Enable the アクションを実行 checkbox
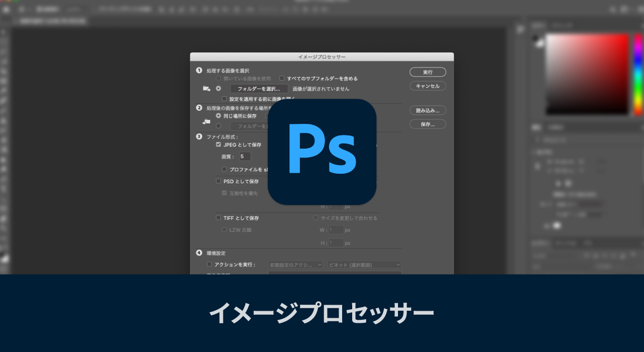The width and height of the screenshot is (644, 352). 210,264
